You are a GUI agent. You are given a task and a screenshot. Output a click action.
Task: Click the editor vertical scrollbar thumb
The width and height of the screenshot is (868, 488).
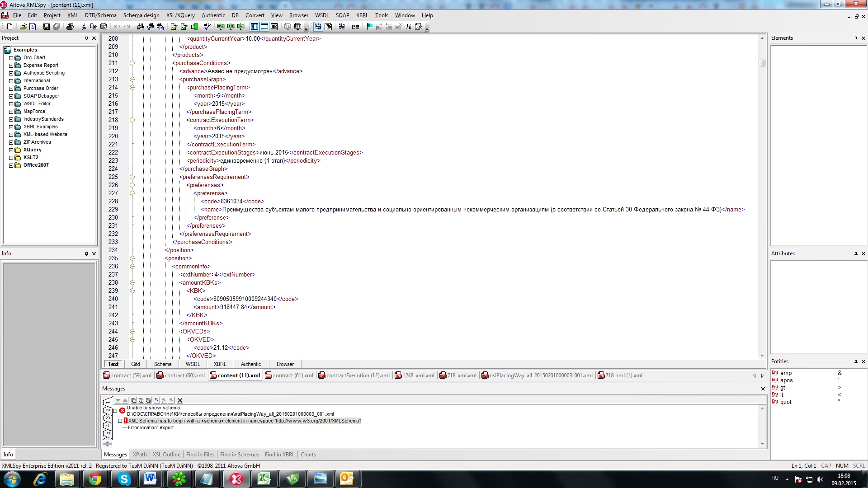tap(762, 63)
